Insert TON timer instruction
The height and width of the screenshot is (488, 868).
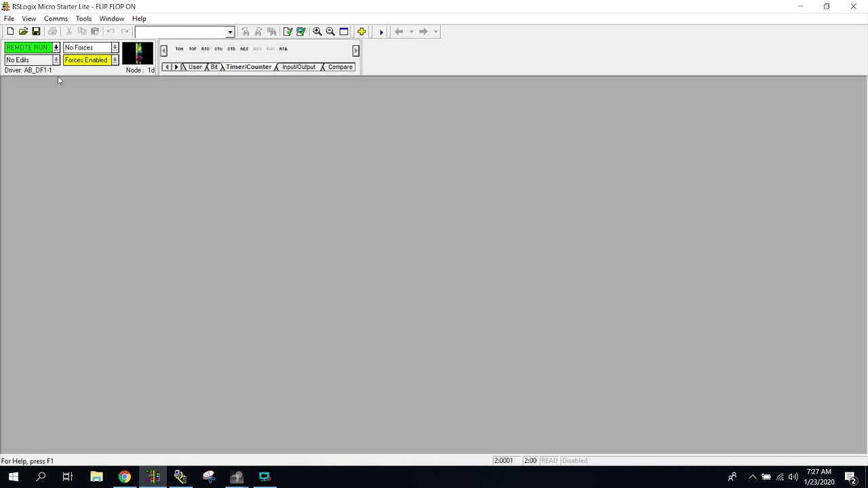[179, 49]
